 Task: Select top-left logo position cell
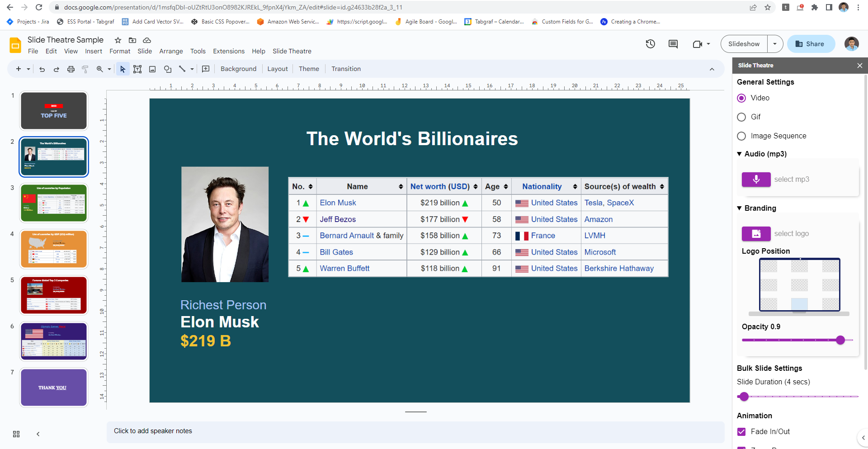point(769,266)
